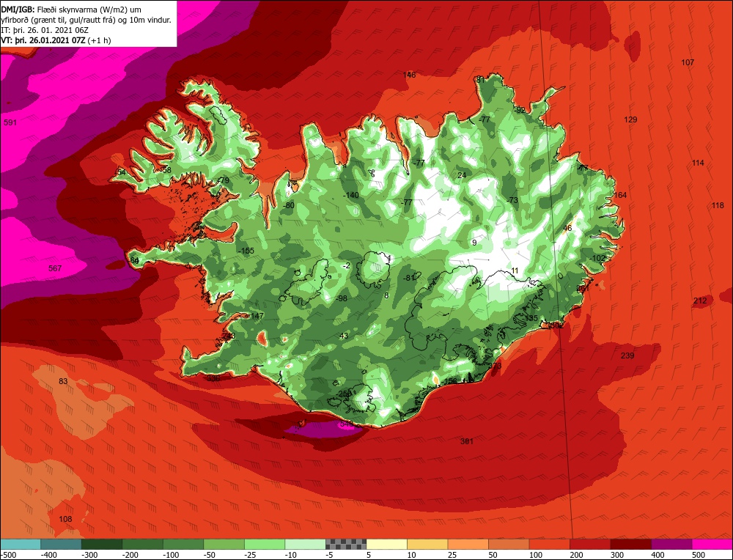This screenshot has width=733, height=560.
Task: Select the checkered legend swatch between -5 and 5
Action: pyautogui.click(x=346, y=544)
